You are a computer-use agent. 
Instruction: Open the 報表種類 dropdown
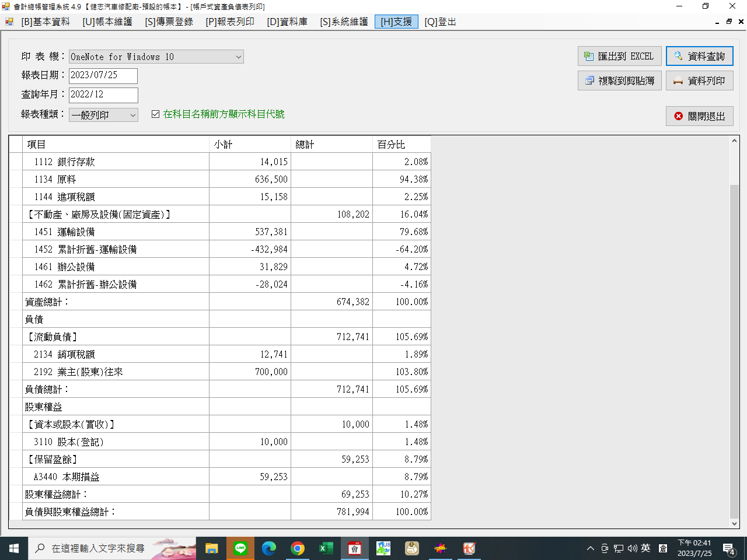coord(103,115)
